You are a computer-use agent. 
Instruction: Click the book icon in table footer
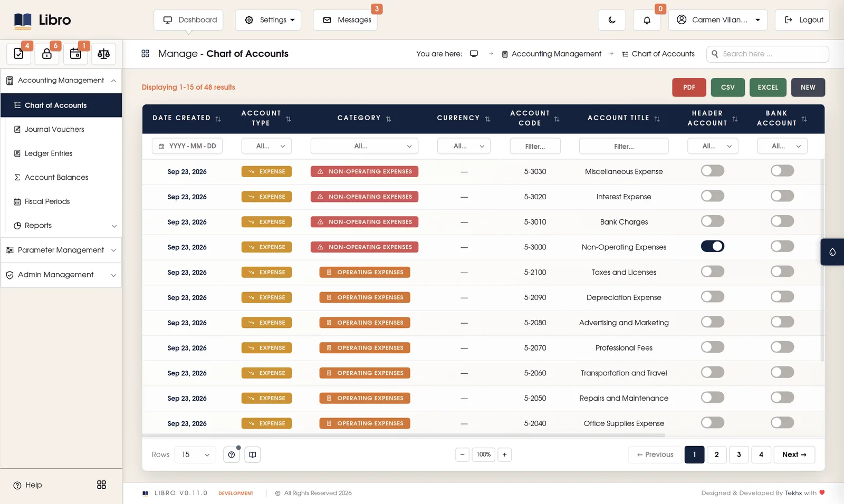click(253, 454)
